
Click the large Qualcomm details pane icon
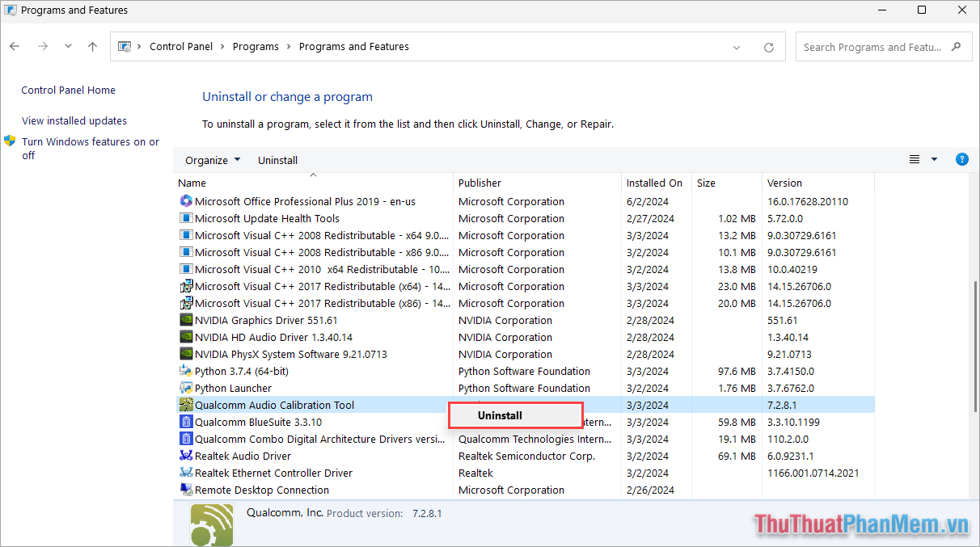pos(212,526)
